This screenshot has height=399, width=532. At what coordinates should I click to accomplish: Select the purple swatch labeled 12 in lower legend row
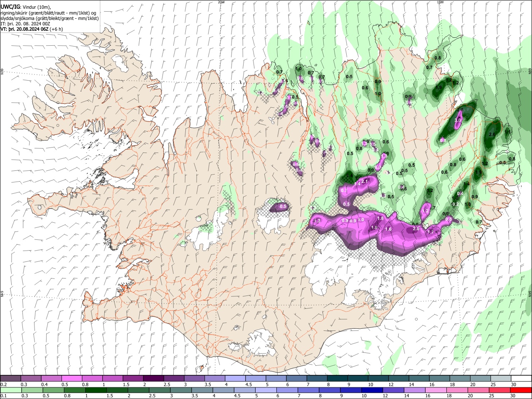tap(393, 390)
